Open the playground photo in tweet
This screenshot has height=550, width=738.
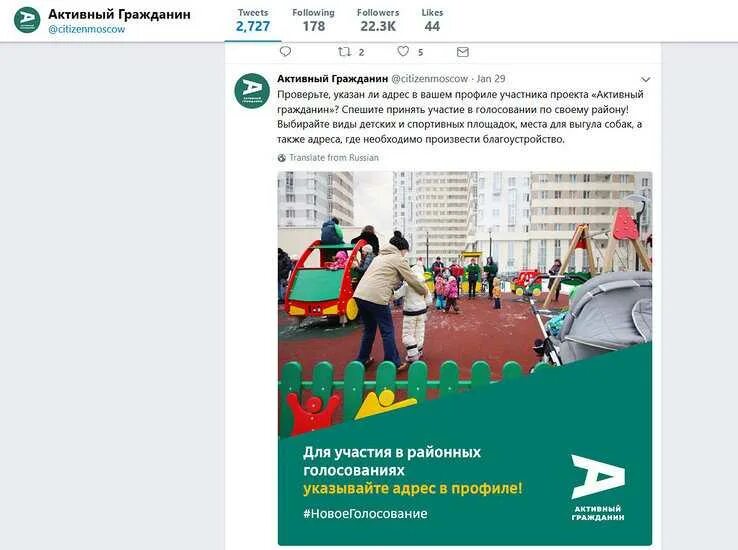(465, 359)
